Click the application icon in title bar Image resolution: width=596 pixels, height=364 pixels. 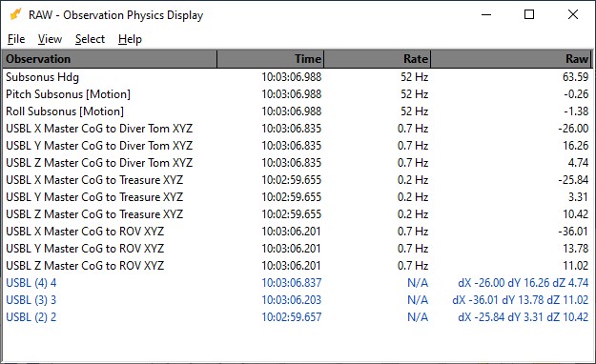point(16,14)
